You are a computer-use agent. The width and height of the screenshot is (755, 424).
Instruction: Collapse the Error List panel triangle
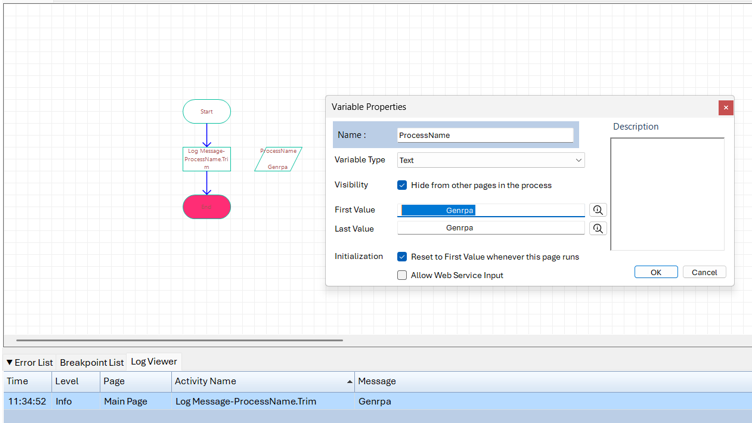point(10,363)
